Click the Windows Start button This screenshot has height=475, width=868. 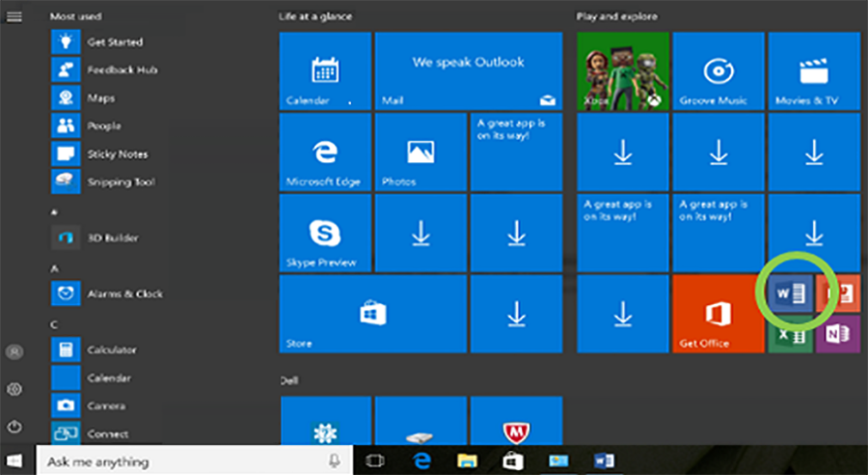[15, 461]
